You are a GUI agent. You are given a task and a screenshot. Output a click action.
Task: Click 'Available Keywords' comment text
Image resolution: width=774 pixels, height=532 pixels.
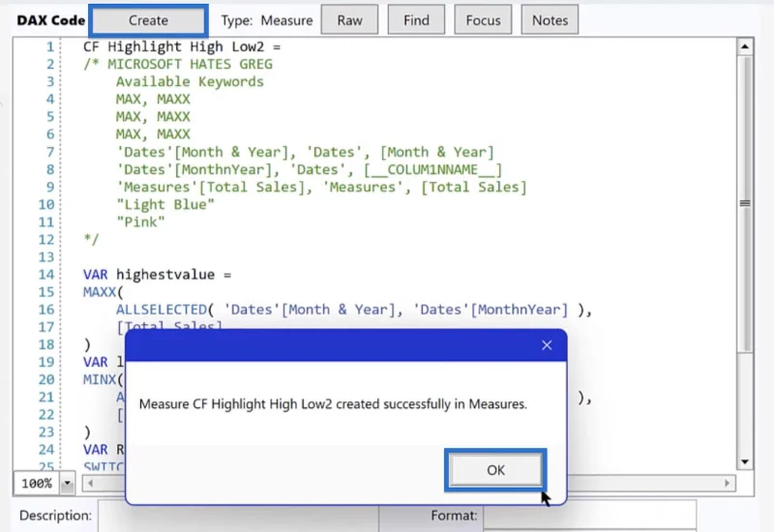[x=190, y=81]
